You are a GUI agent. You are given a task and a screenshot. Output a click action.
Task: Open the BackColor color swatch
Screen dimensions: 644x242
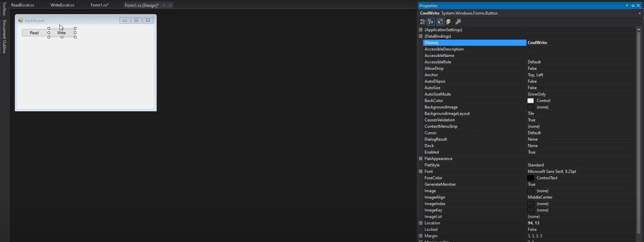(x=530, y=100)
